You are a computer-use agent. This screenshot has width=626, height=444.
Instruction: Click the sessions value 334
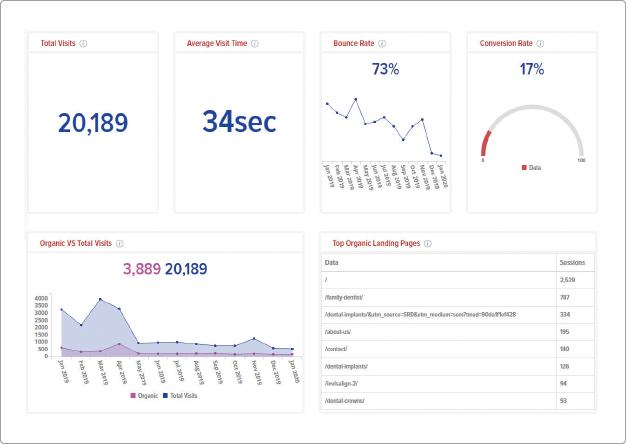[565, 315]
